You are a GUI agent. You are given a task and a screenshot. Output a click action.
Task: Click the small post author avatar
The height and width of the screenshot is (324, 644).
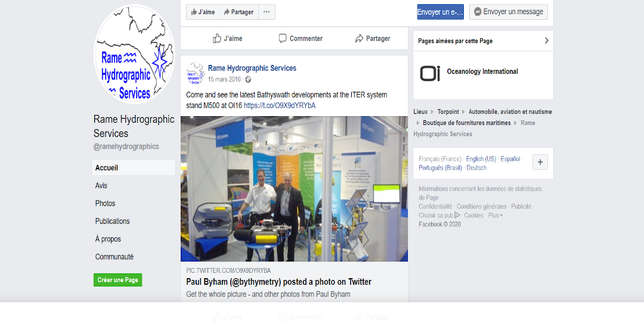click(x=195, y=73)
